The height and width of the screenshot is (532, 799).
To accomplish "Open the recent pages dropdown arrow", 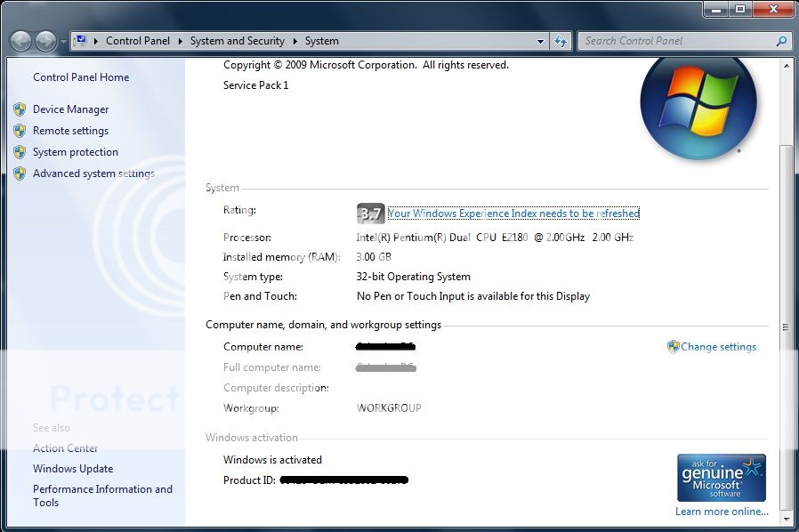I will [x=63, y=42].
